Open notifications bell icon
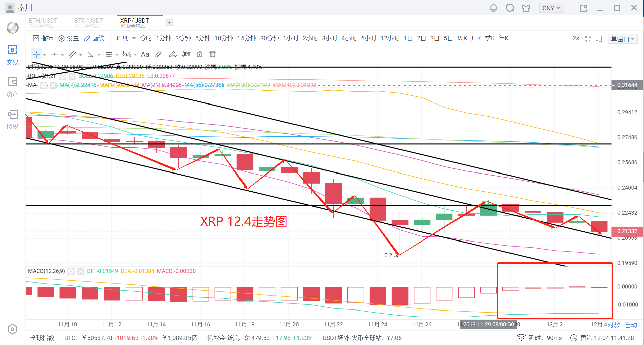 [x=493, y=8]
